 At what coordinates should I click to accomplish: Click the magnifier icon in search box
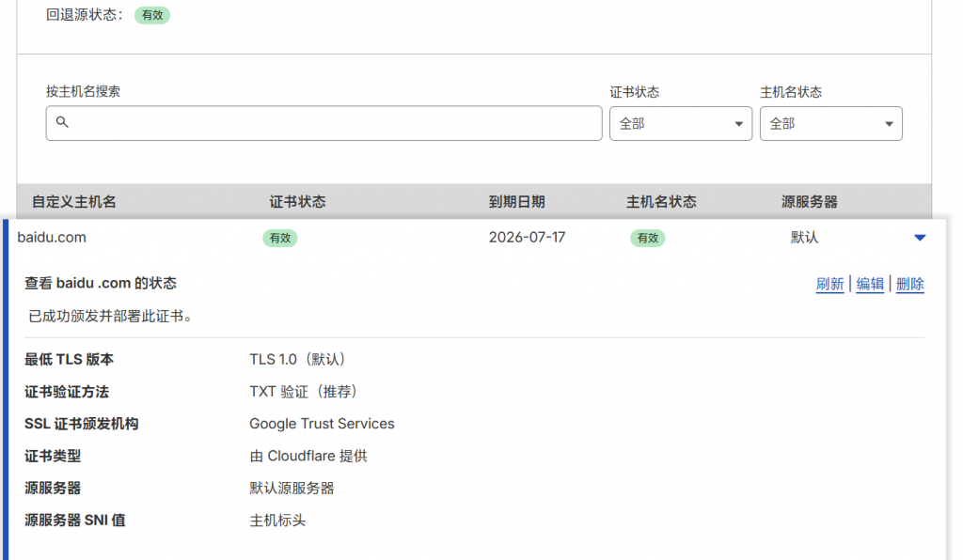tap(62, 122)
